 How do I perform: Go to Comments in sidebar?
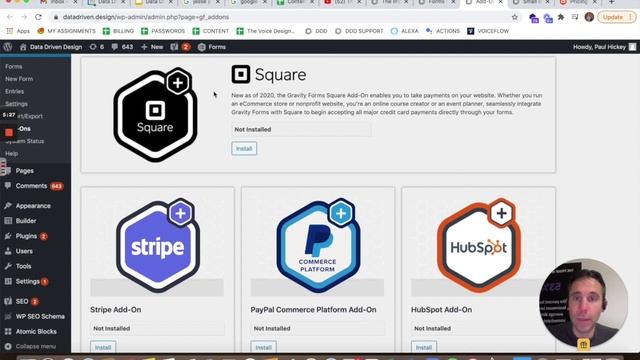pos(31,186)
